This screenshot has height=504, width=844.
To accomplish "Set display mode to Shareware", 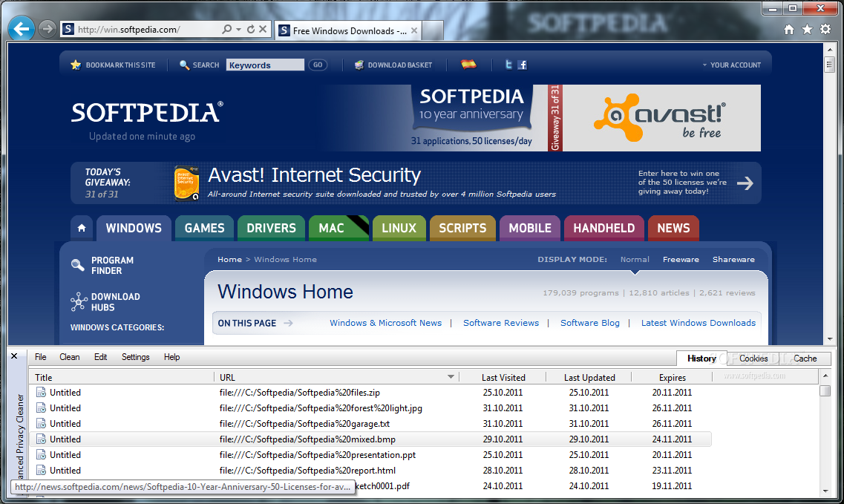I will click(x=733, y=259).
